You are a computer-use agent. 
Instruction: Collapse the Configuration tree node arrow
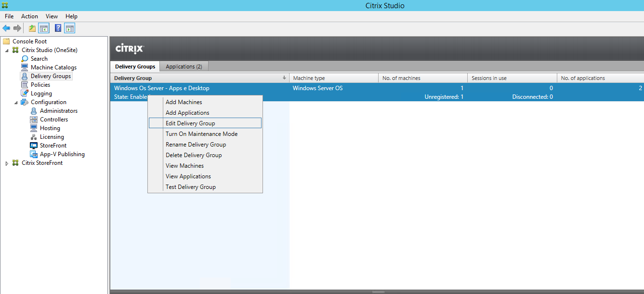pos(16,102)
